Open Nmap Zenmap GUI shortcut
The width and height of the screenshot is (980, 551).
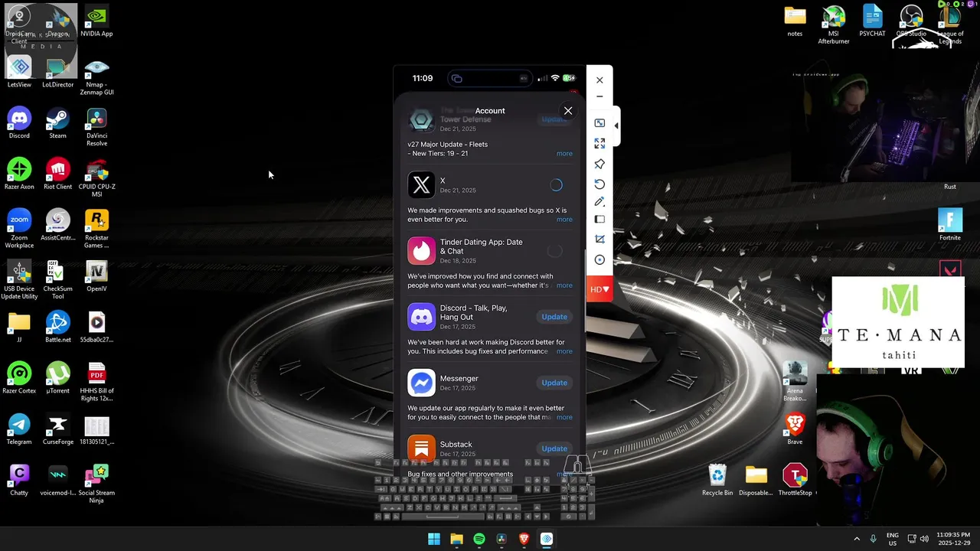pos(96,76)
